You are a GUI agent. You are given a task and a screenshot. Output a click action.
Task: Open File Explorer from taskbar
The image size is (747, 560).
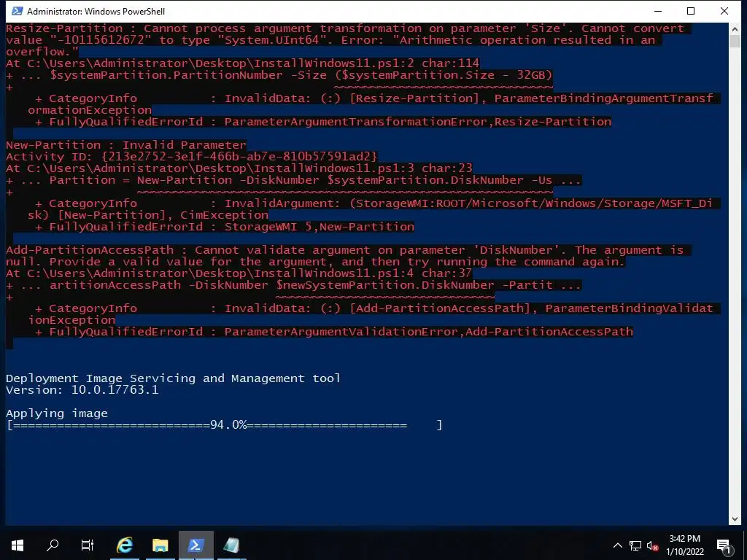pos(160,545)
